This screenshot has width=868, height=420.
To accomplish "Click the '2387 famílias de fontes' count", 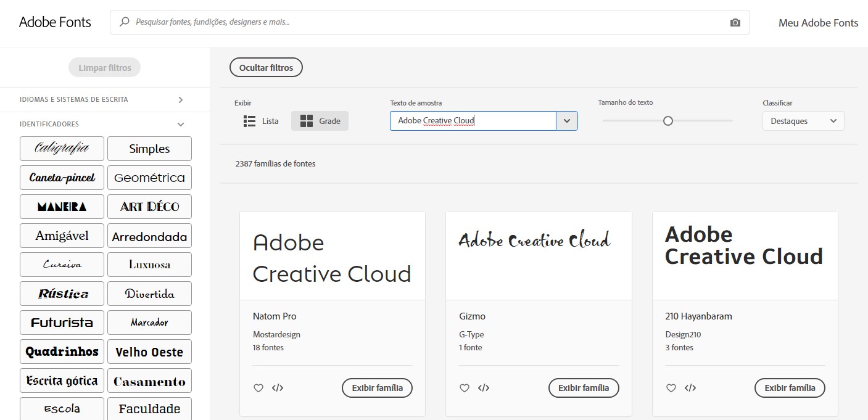I will [x=275, y=164].
